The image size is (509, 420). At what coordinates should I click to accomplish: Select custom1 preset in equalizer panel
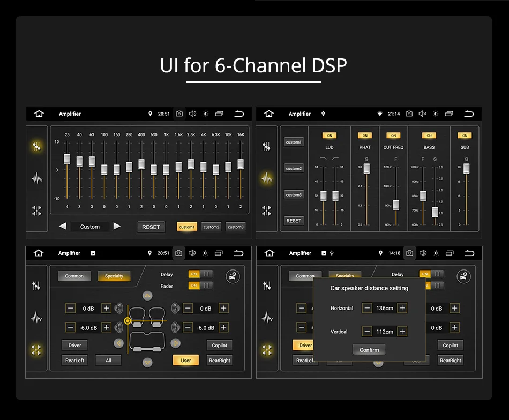(x=186, y=227)
